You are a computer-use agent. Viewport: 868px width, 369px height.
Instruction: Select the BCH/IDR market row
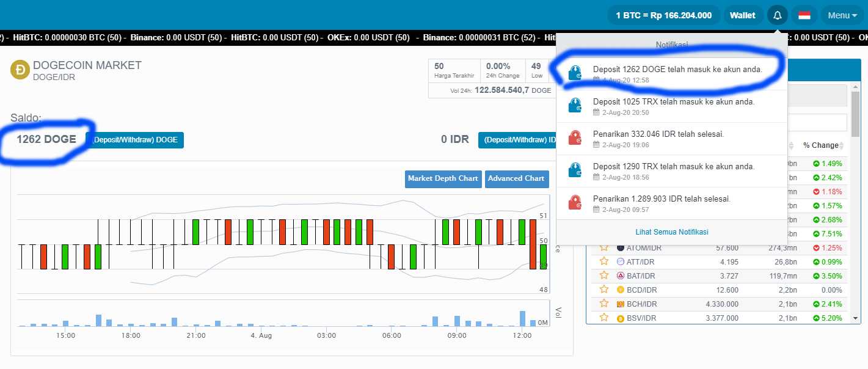pos(718,304)
